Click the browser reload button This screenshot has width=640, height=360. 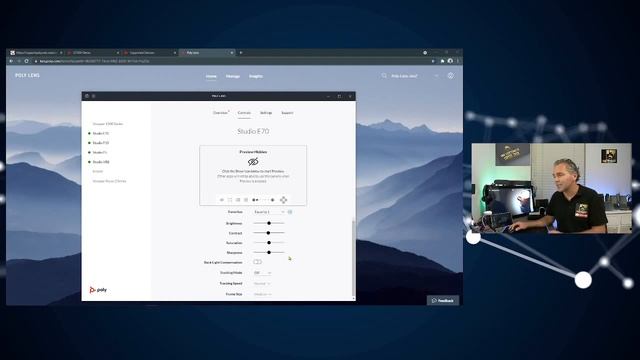(27, 61)
